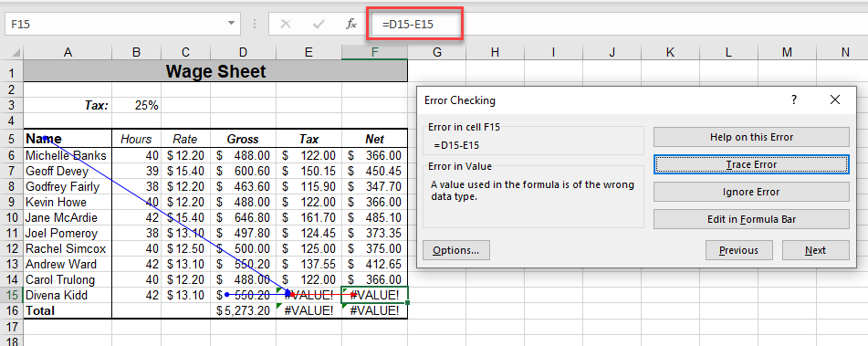Viewport: 868px width, 346px height.
Task: Click the formula bar text =D15-E15
Action: pyautogui.click(x=407, y=25)
